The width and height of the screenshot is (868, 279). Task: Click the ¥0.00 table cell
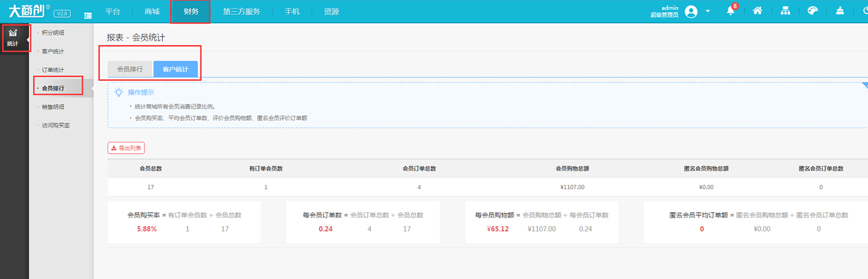click(707, 187)
